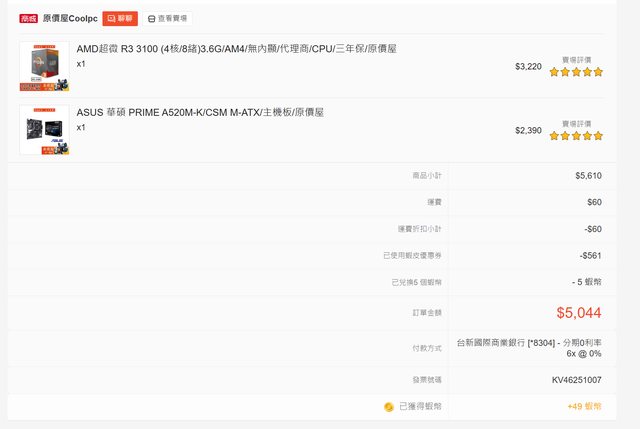Image resolution: width=640 pixels, height=429 pixels.
Task: Open the AMD R3 3100 product thumbnail
Action: point(44,67)
